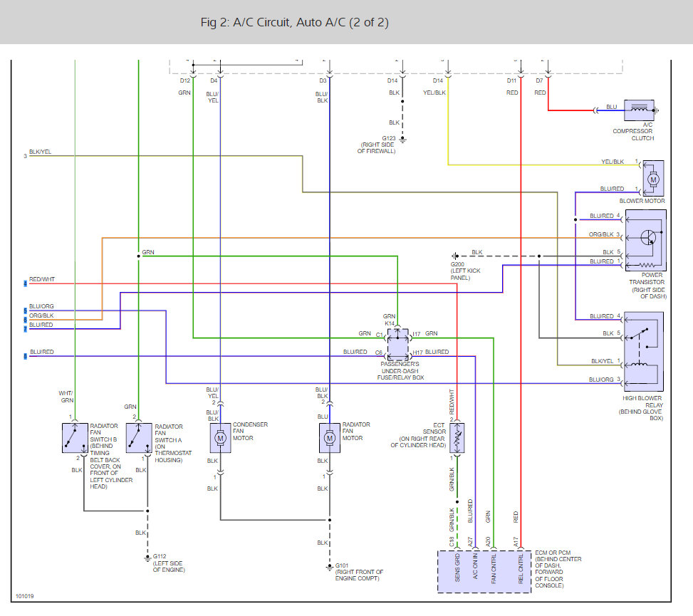Click the 'H17' terminal label
The image size is (693, 616).
pos(417,353)
